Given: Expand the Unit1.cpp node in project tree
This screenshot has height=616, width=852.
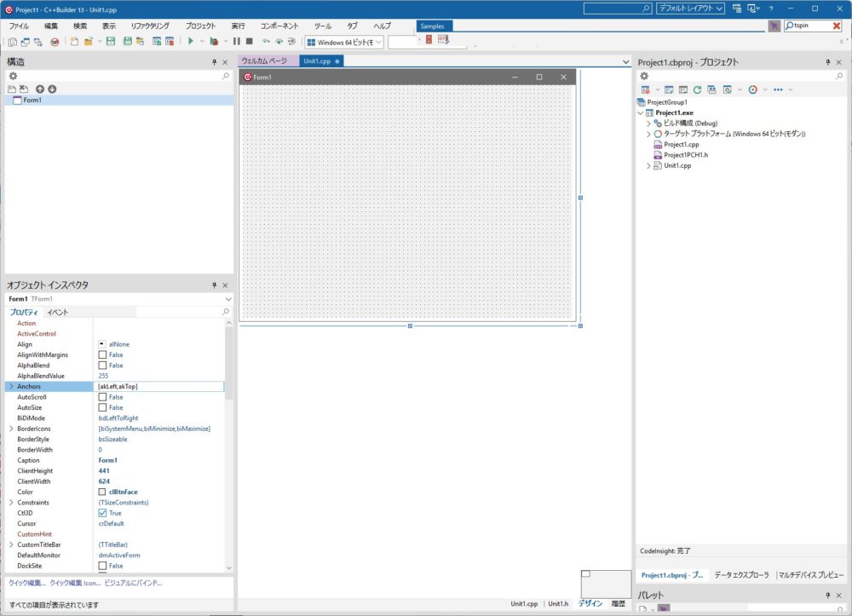Looking at the screenshot, I should point(648,166).
